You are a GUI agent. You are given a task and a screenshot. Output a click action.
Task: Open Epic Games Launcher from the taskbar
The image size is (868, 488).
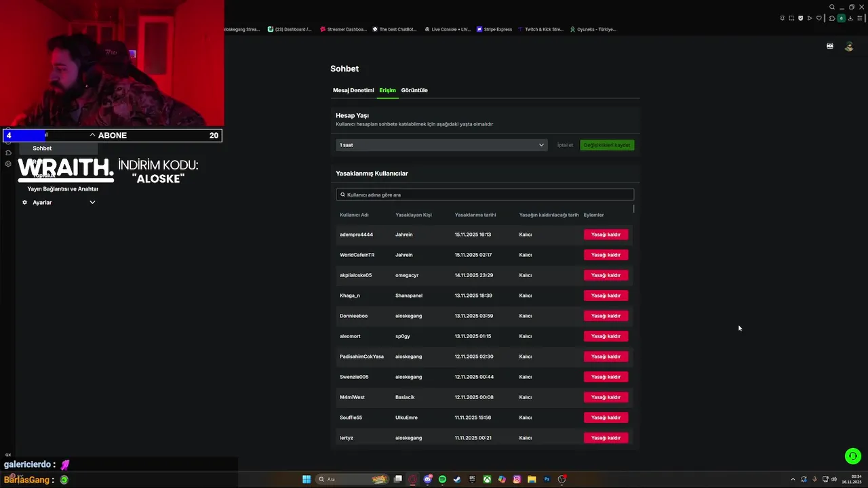coord(473,479)
